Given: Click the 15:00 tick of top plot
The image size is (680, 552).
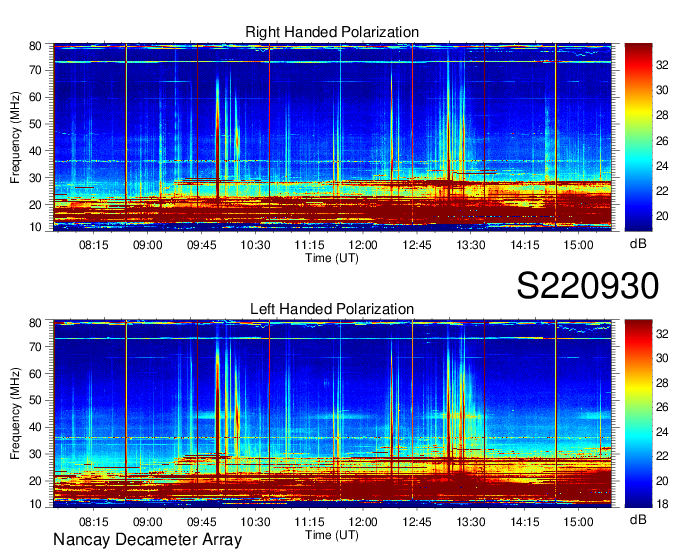Looking at the screenshot, I should (x=578, y=245).
